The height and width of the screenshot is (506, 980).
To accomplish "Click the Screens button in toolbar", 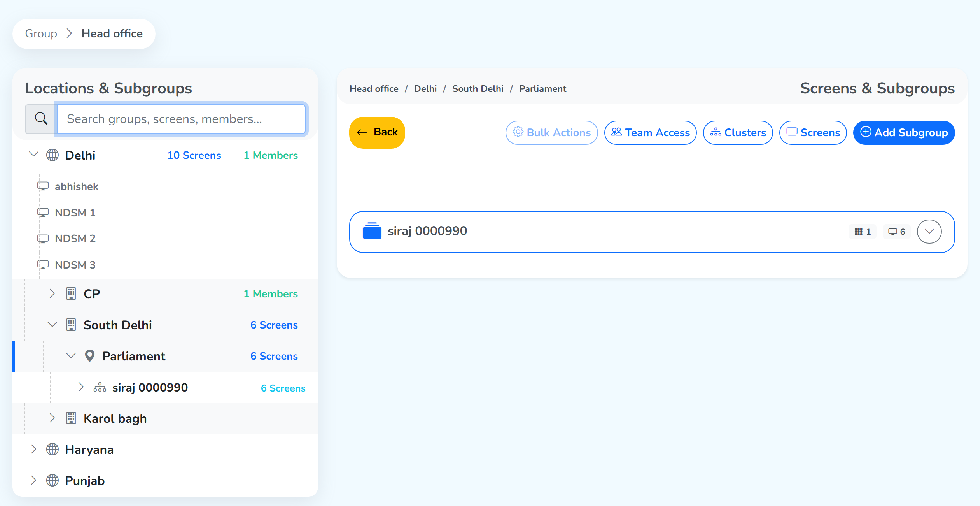I will click(813, 133).
